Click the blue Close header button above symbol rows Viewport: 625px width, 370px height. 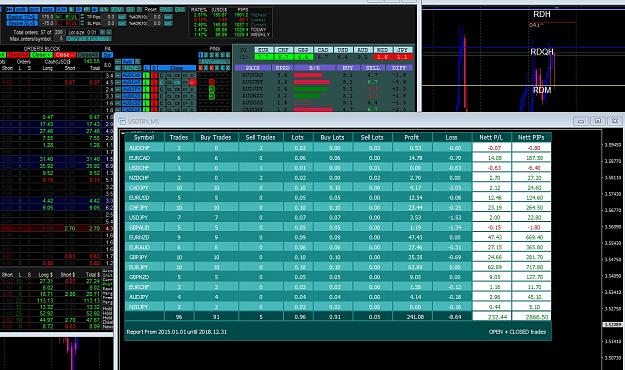coord(177,68)
